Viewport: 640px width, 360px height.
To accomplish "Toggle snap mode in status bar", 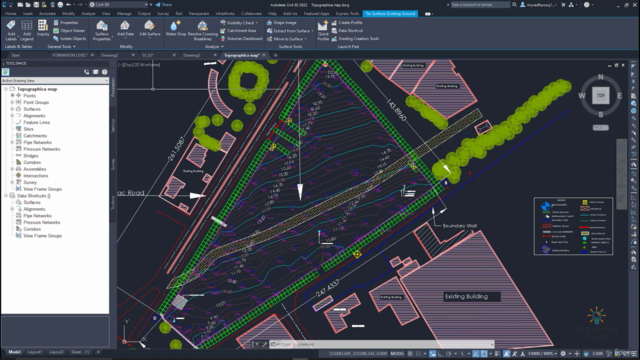I will click(x=418, y=353).
